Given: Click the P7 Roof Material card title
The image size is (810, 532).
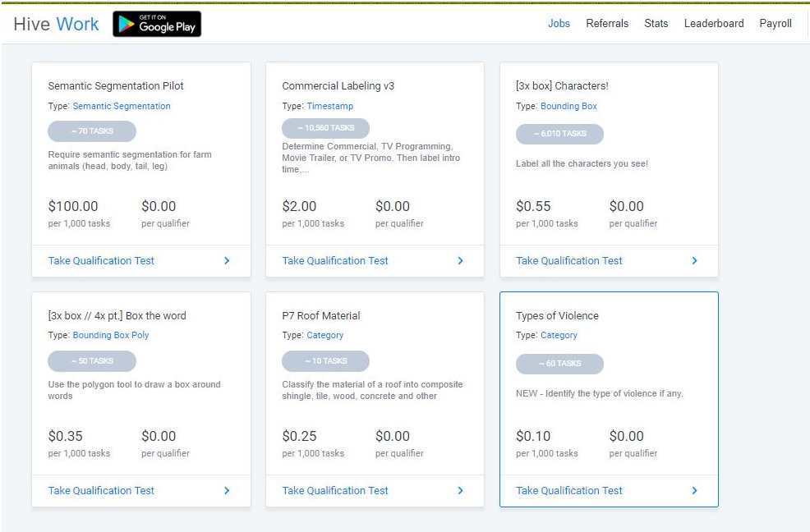Looking at the screenshot, I should tap(321, 316).
